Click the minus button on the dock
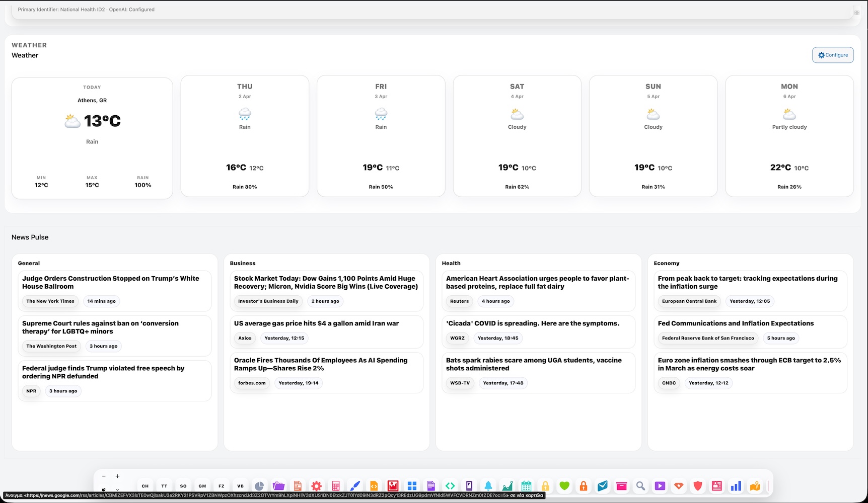 tap(104, 476)
